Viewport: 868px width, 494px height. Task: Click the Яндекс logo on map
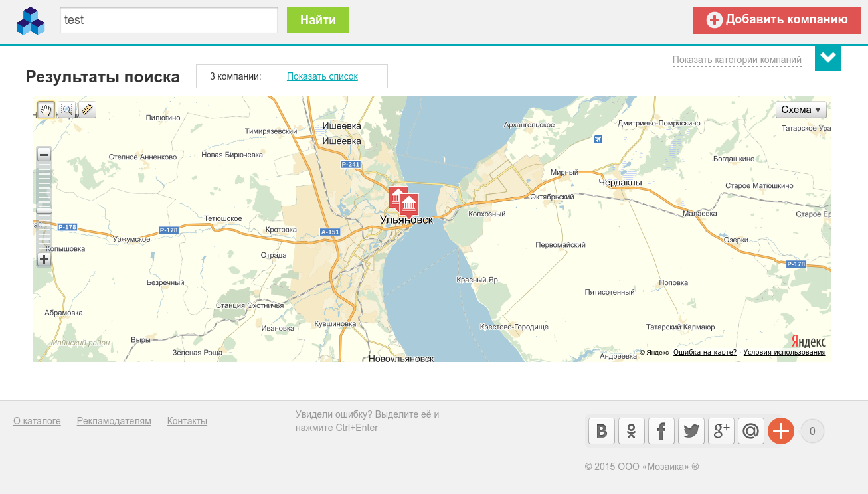[x=808, y=341]
